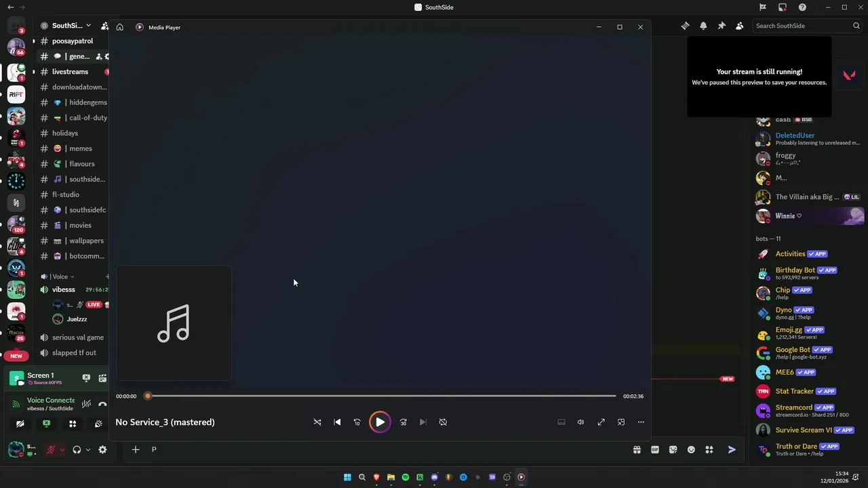This screenshot has width=868, height=488.
Task: Unmute the microphone
Action: point(51,449)
